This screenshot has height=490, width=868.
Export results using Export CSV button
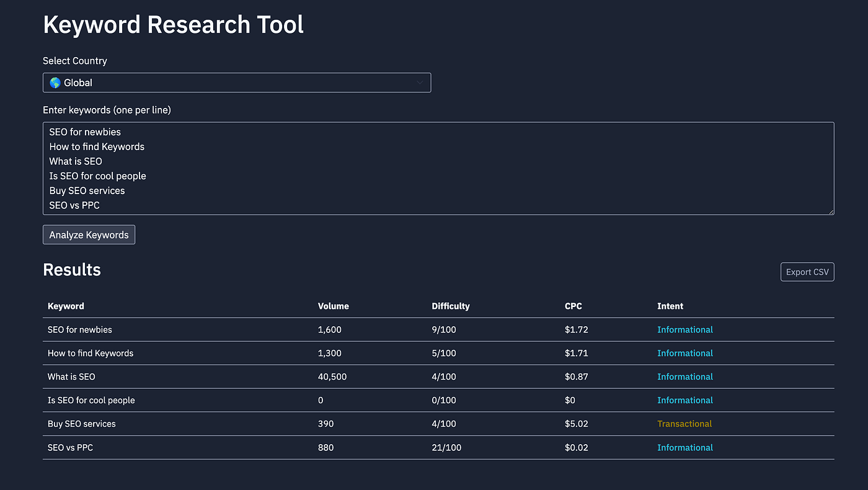(x=807, y=272)
